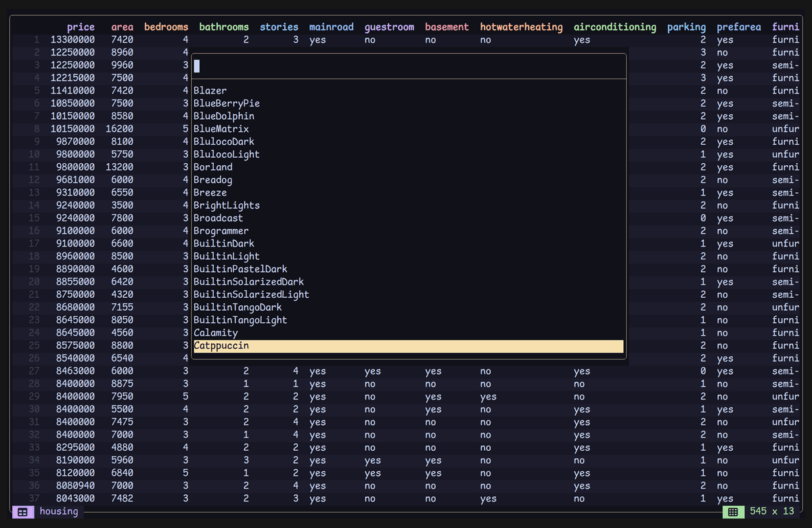Choose the BuiltinLight theme
The height and width of the screenshot is (528, 812).
point(409,257)
